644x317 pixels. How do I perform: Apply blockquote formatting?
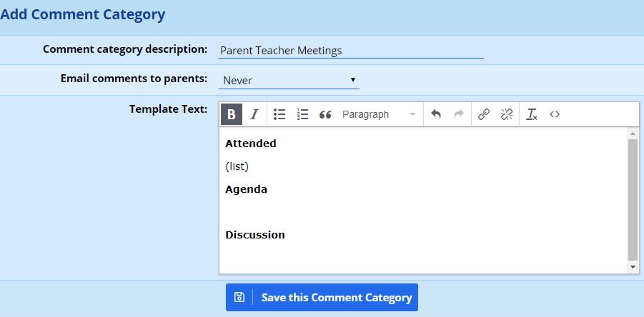(x=325, y=114)
